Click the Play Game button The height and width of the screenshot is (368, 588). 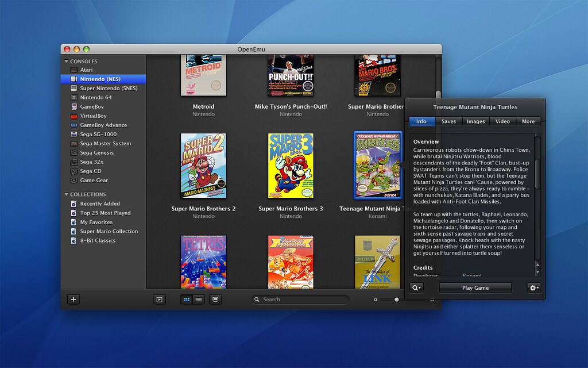pos(475,288)
